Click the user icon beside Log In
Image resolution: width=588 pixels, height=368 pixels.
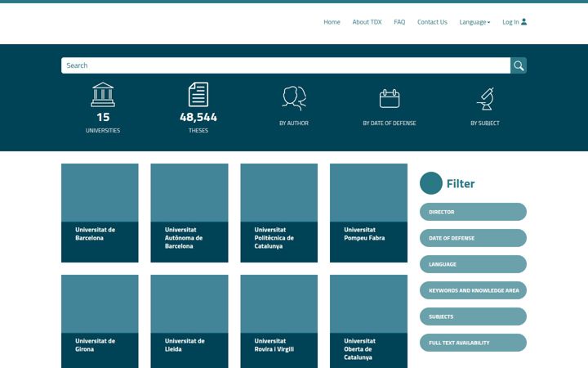pos(523,22)
